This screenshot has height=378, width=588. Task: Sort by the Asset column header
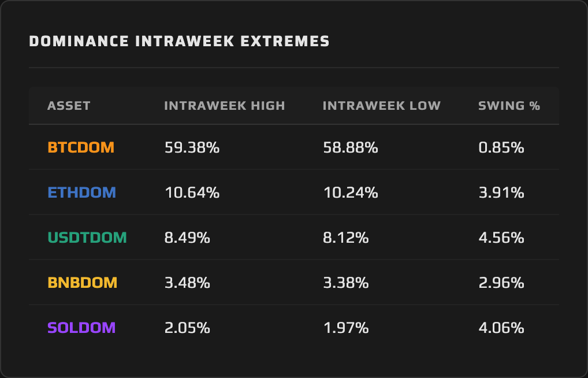pos(69,105)
